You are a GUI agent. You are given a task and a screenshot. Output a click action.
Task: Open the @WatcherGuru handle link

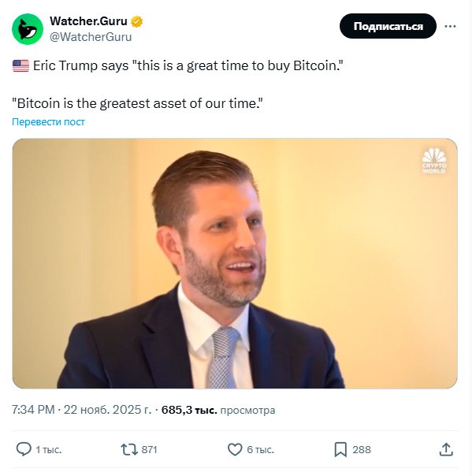click(x=91, y=37)
